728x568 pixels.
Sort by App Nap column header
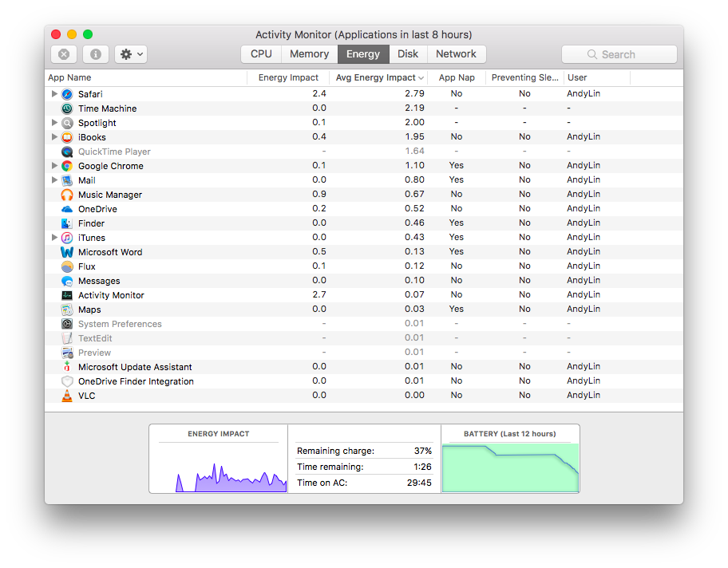[x=457, y=77]
